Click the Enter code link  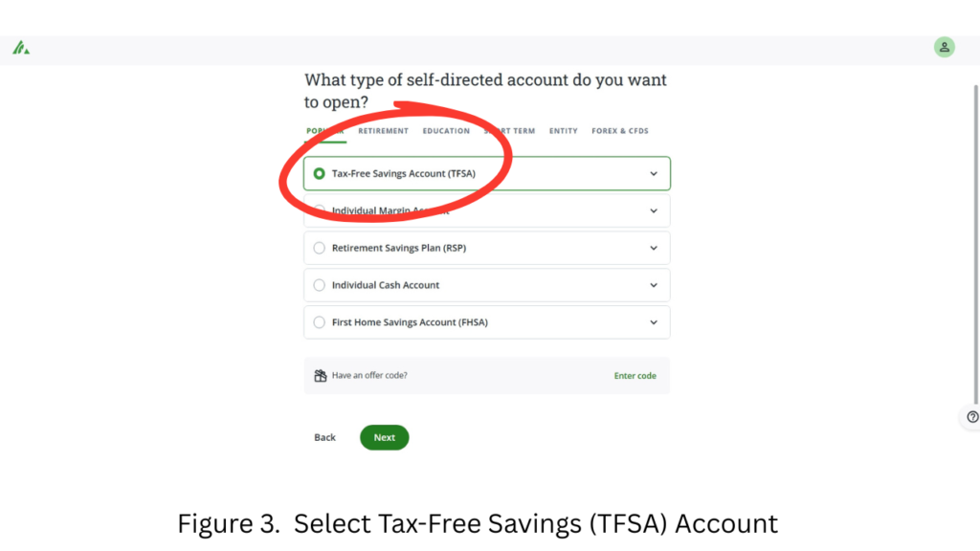635,375
